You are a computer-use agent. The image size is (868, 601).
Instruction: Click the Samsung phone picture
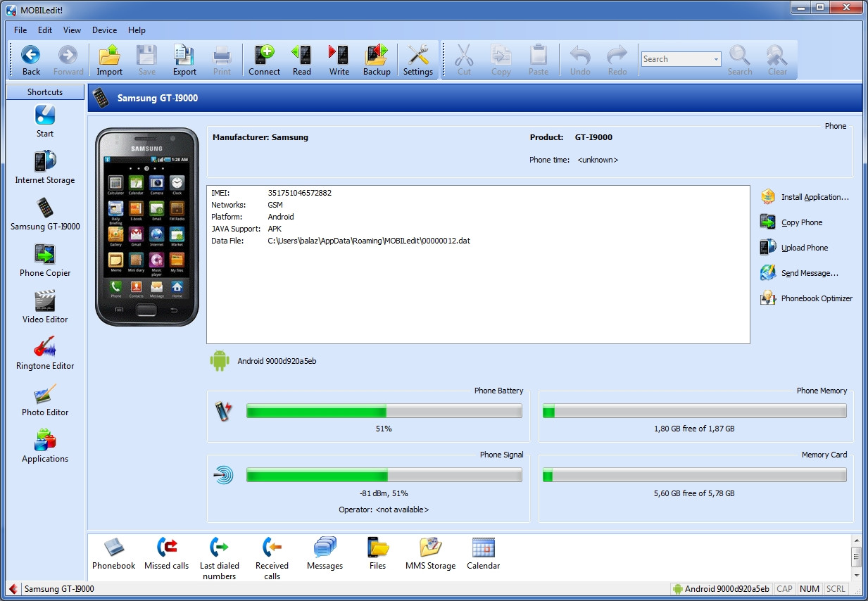[147, 227]
